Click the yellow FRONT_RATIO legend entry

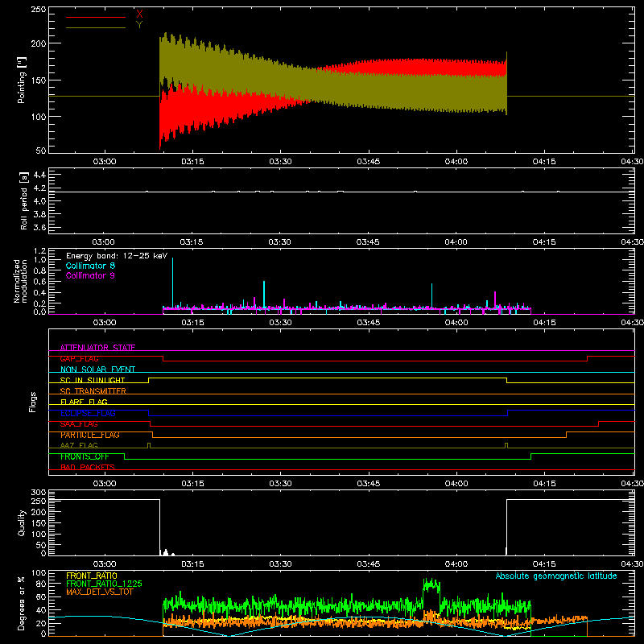pyautogui.click(x=92, y=576)
